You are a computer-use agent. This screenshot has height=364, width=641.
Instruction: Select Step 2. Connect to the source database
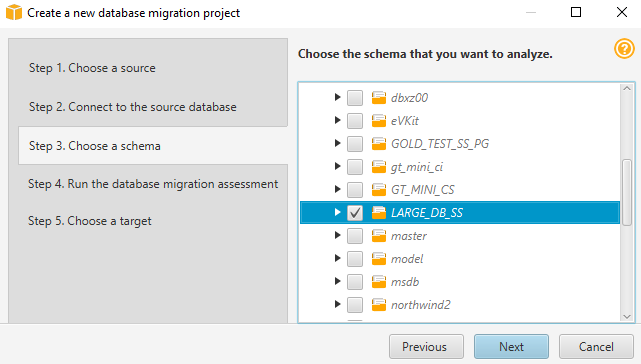point(133,107)
